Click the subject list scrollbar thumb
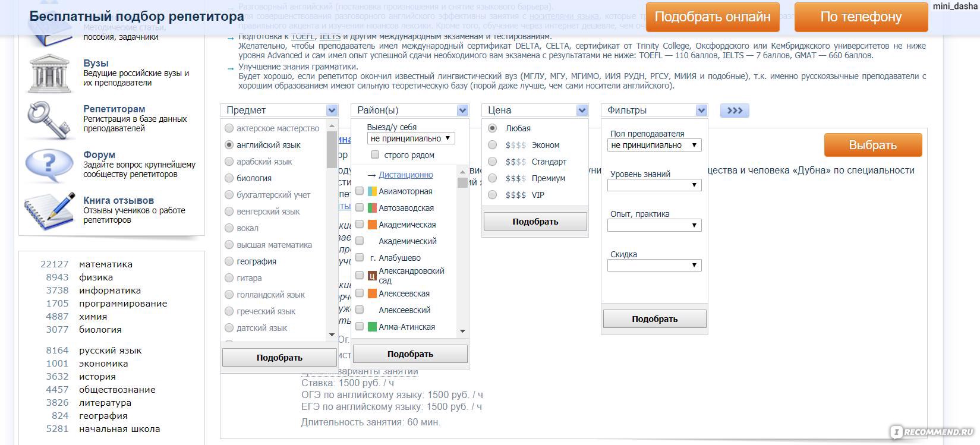Viewport: 980px width, 445px height. click(332, 149)
